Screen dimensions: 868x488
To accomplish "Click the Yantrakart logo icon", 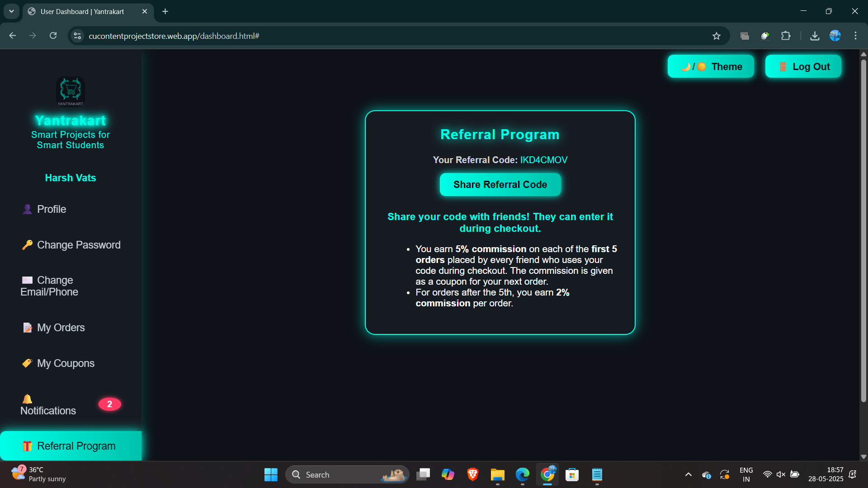I will pos(71,91).
